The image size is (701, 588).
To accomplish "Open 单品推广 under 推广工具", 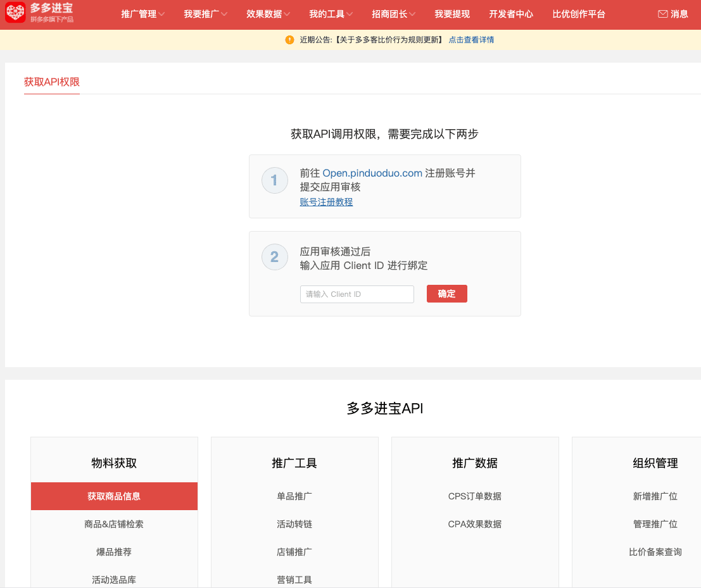I will tap(294, 496).
